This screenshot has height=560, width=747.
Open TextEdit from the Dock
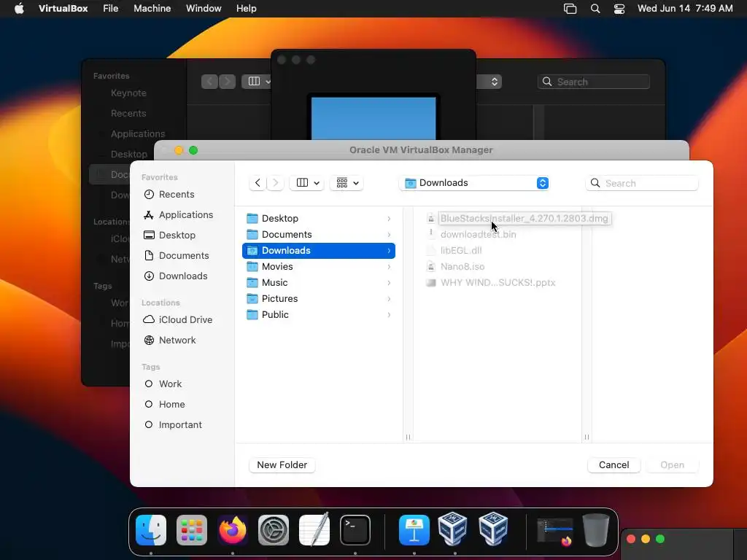[314, 530]
